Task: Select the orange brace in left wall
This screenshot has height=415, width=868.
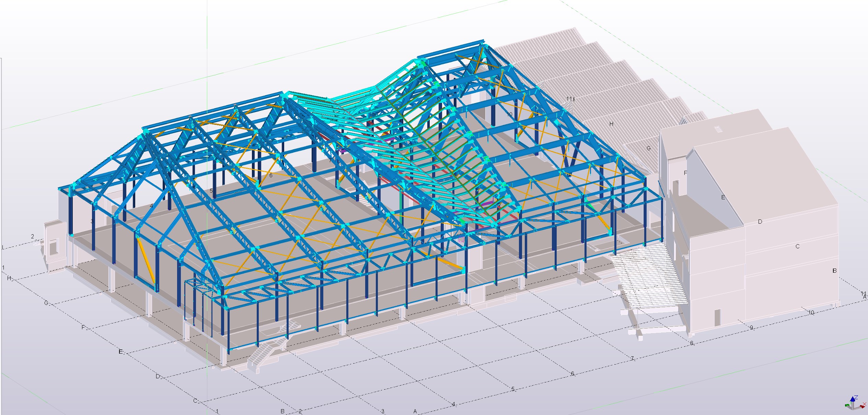Action: click(x=146, y=261)
